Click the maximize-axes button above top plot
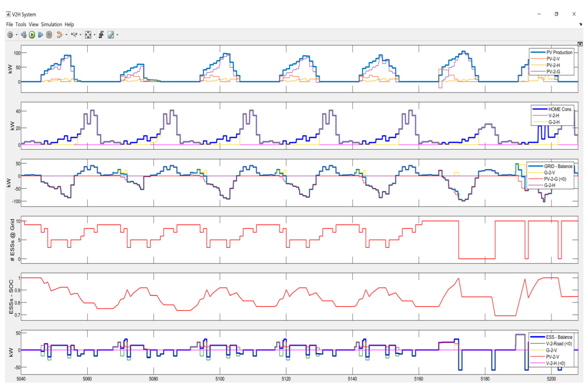This screenshot has height=391, width=588. click(580, 44)
